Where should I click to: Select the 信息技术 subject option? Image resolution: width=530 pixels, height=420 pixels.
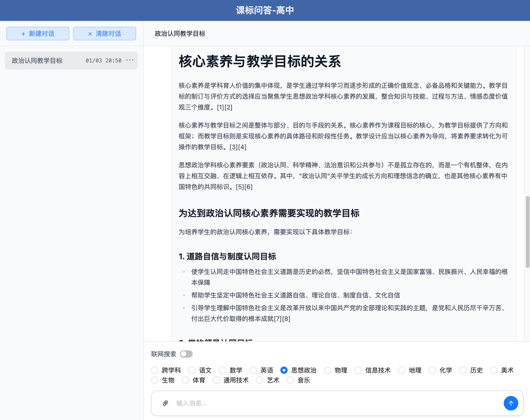click(x=358, y=370)
